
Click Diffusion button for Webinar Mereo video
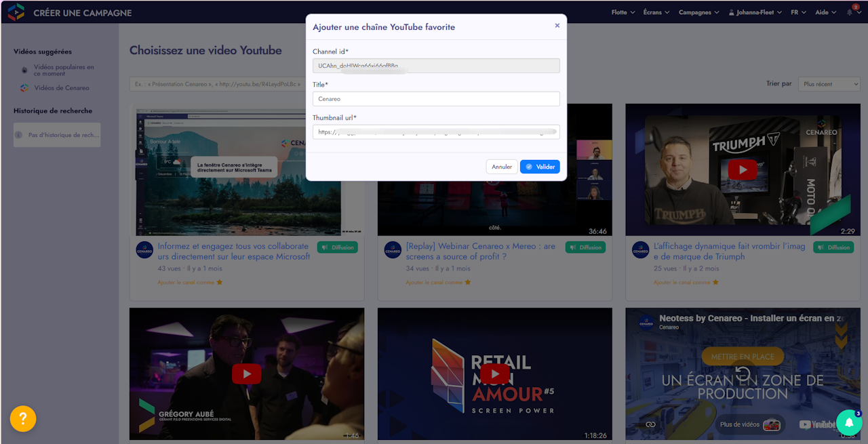(585, 247)
